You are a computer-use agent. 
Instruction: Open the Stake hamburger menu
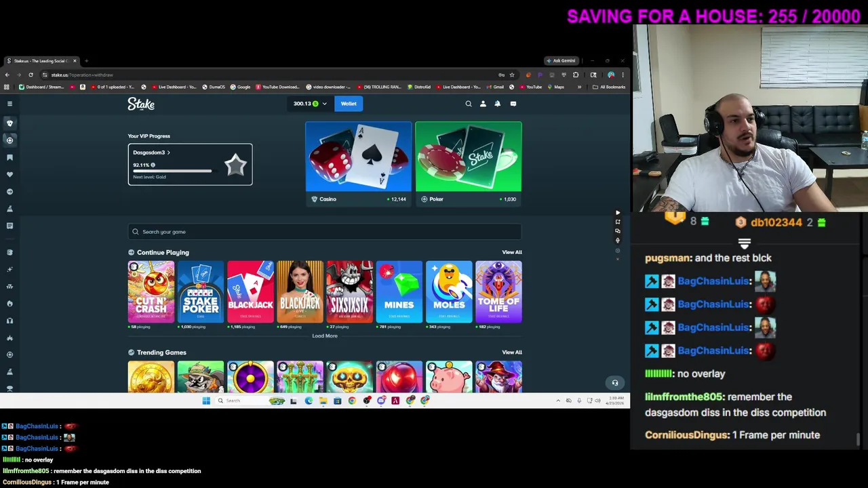pyautogui.click(x=9, y=104)
